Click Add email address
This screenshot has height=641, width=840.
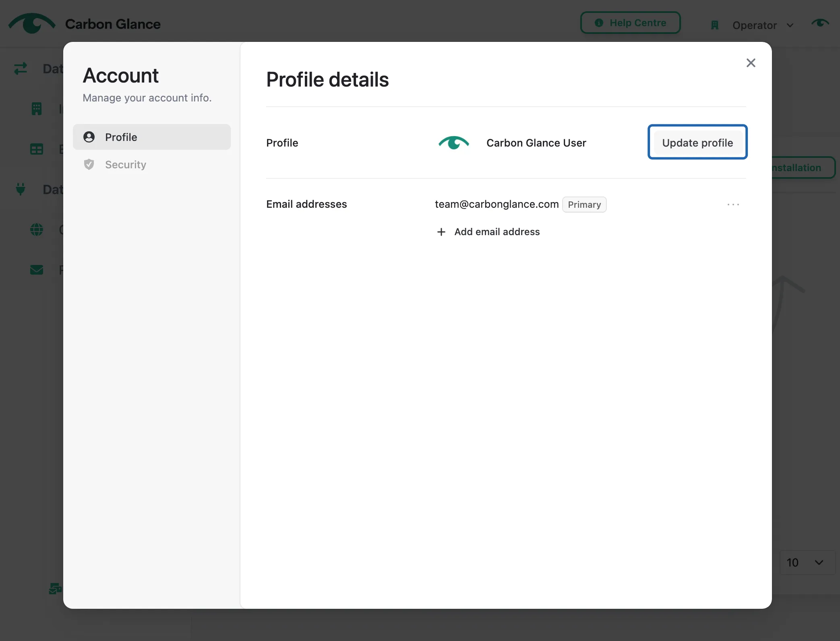[488, 232]
